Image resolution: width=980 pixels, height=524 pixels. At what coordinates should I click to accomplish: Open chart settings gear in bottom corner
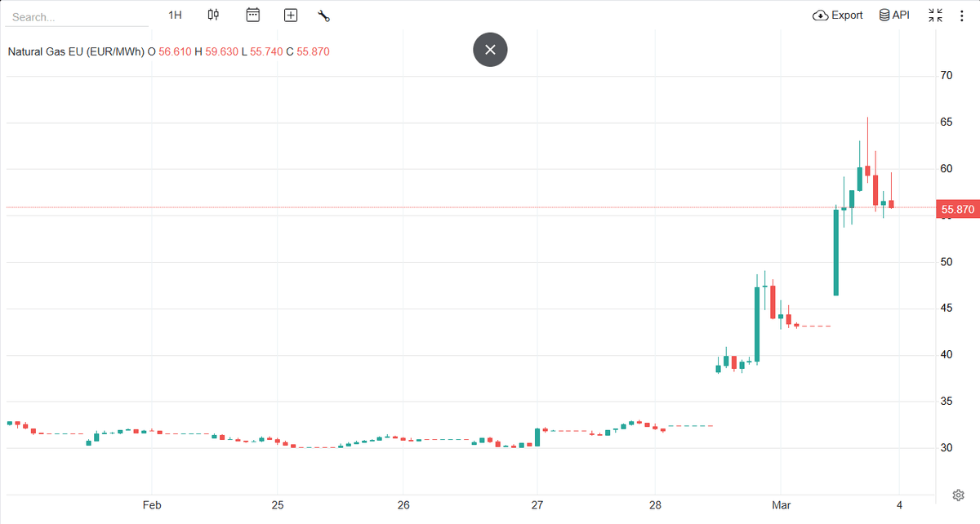[959, 495]
